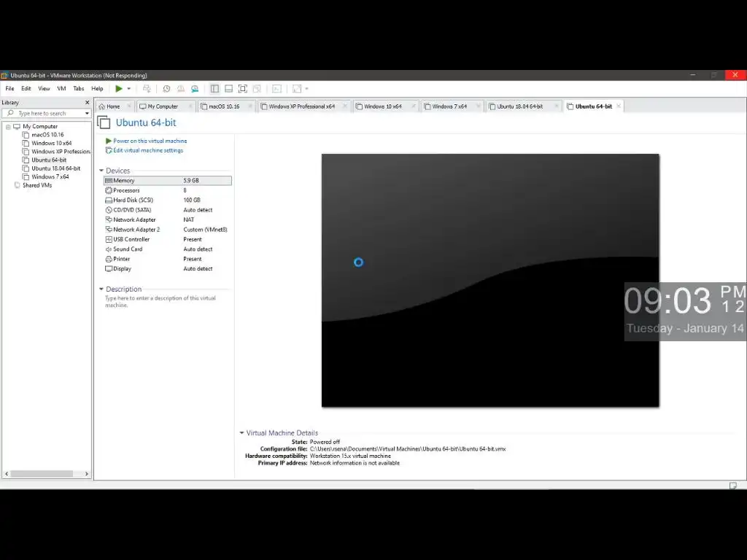The image size is (747, 560).
Task: Switch to the Windows XP Professional x64 tab
Action: [x=301, y=106]
